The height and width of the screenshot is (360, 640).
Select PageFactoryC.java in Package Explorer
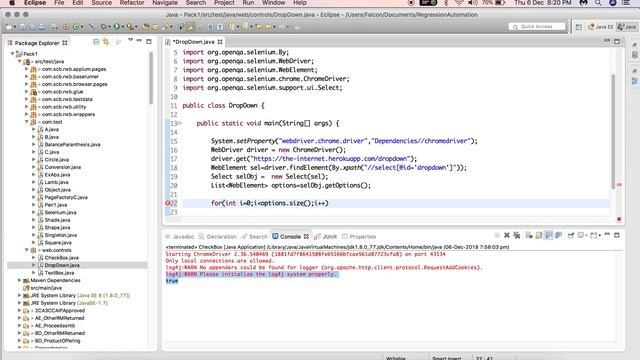coord(66,197)
